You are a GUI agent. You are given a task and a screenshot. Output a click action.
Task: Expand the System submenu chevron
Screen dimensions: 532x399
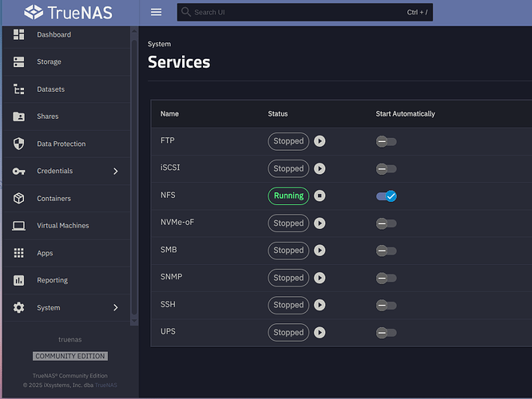(x=115, y=307)
